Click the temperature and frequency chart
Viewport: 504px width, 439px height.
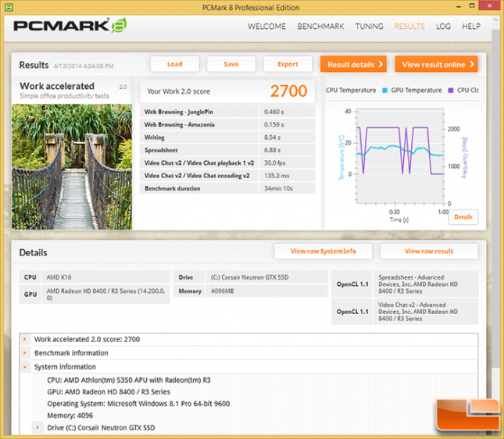click(x=399, y=156)
